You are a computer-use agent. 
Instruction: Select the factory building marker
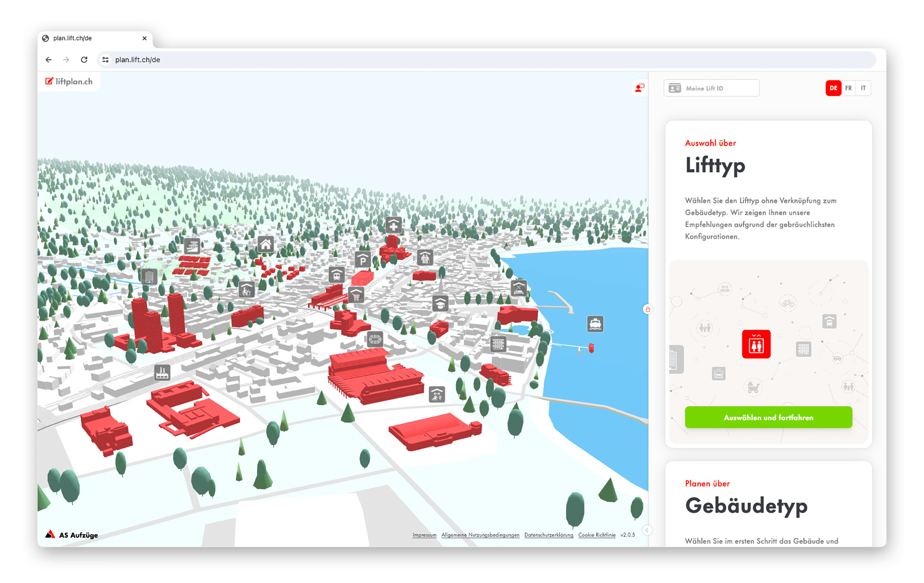click(162, 372)
